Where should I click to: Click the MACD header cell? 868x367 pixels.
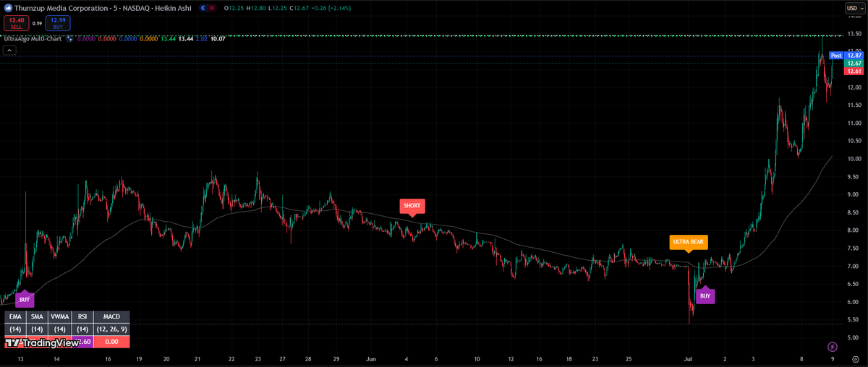tap(111, 316)
